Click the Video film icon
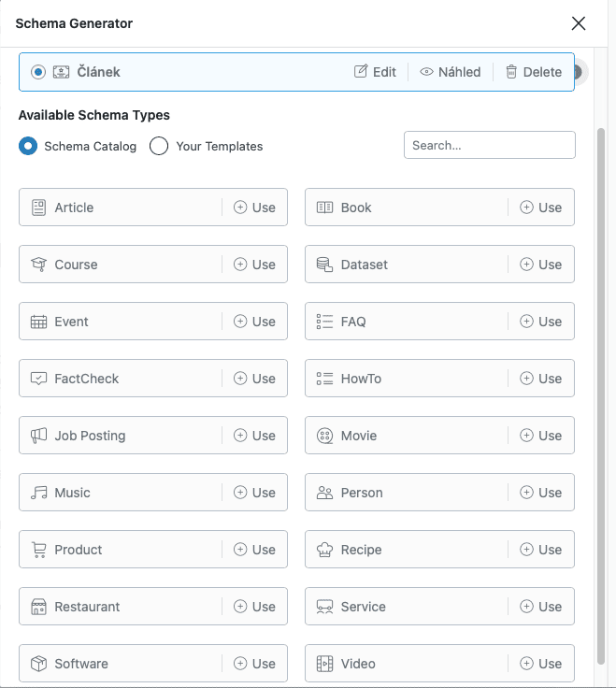 324,664
